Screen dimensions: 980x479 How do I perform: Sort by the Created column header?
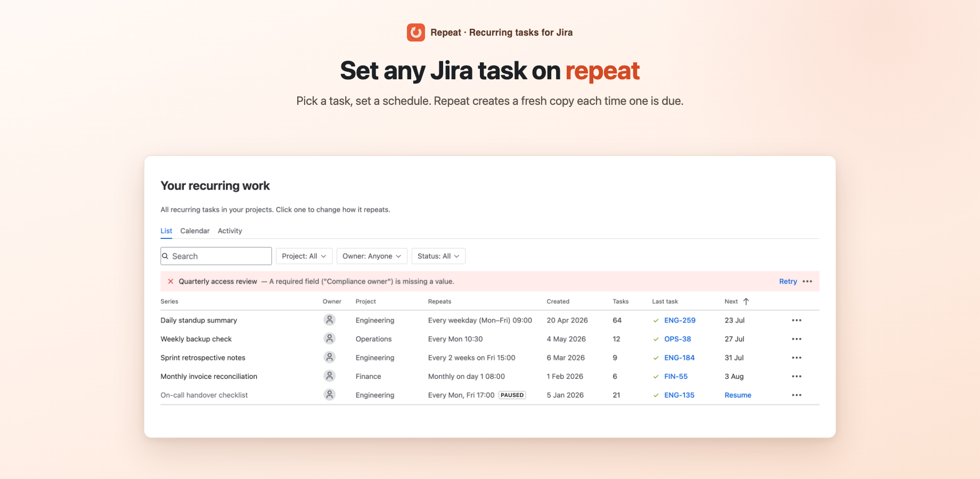558,301
